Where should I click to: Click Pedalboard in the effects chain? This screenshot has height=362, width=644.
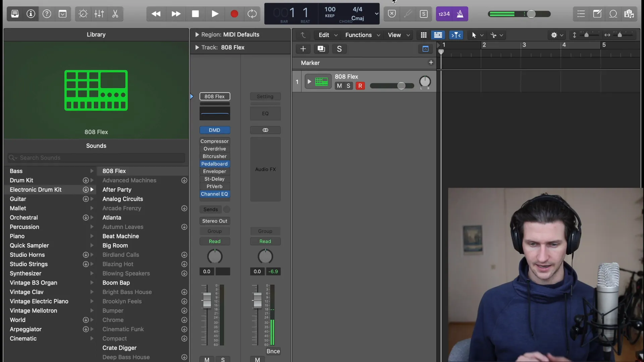(x=214, y=164)
